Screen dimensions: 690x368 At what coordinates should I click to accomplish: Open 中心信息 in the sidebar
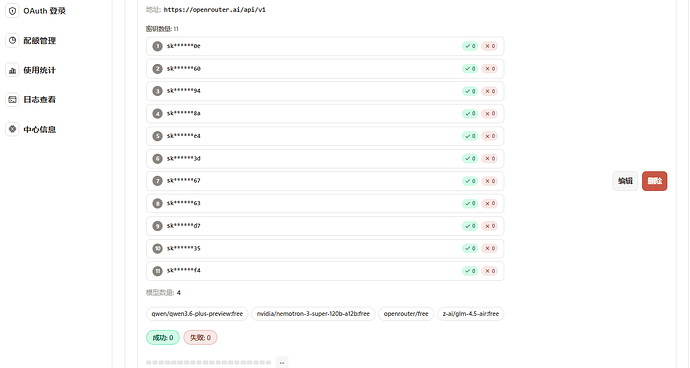click(x=40, y=129)
